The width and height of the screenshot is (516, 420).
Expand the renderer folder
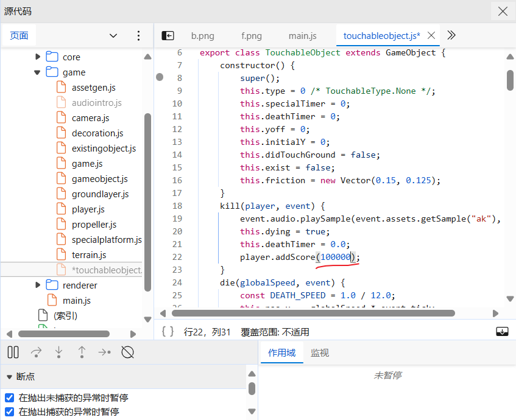38,285
